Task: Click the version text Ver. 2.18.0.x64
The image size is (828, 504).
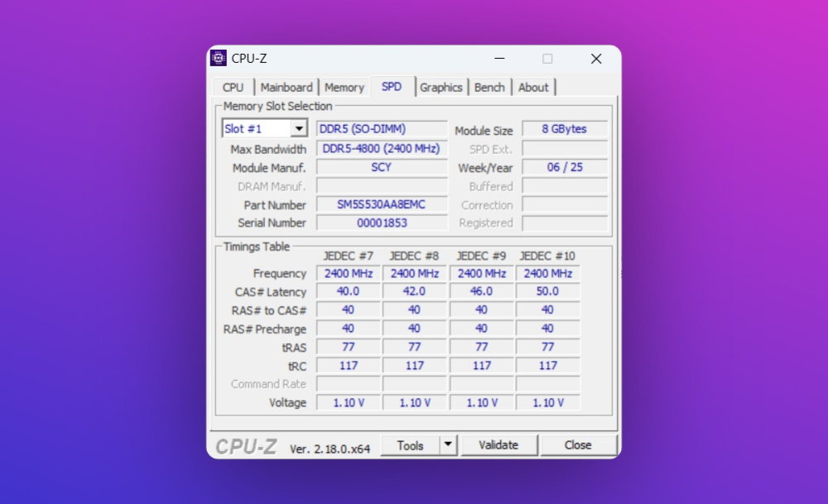Action: click(x=330, y=449)
